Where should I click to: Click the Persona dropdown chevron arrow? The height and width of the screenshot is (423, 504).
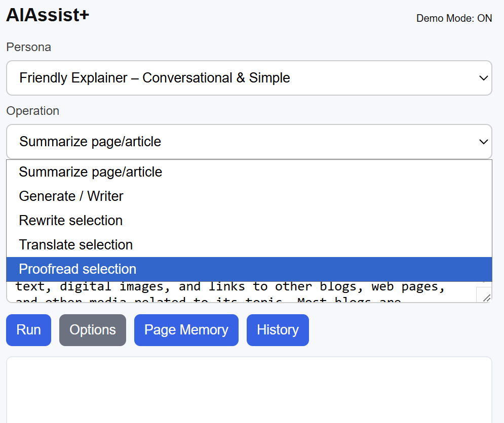tap(483, 78)
